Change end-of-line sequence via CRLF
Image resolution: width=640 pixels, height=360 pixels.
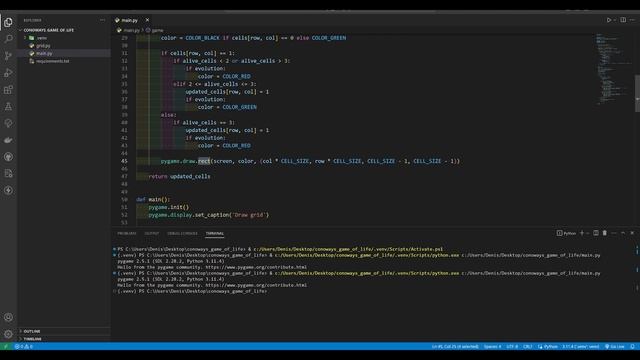[527, 347]
